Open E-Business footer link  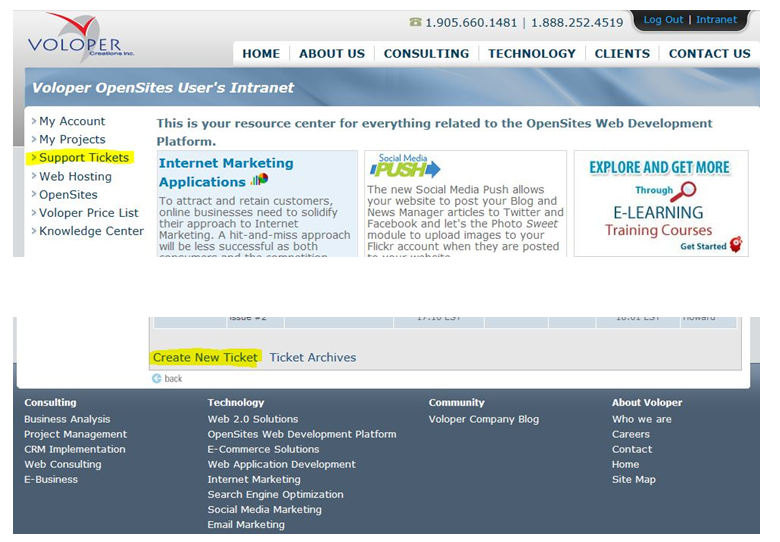point(51,479)
